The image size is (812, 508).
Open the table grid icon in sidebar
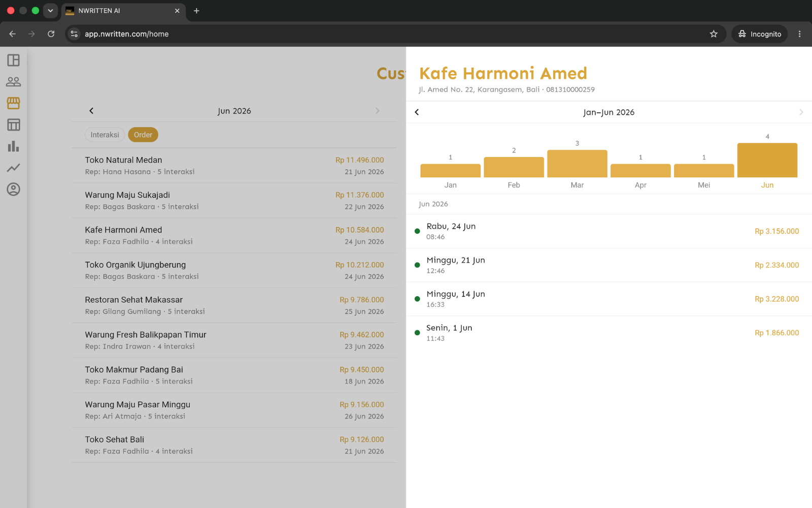14,125
